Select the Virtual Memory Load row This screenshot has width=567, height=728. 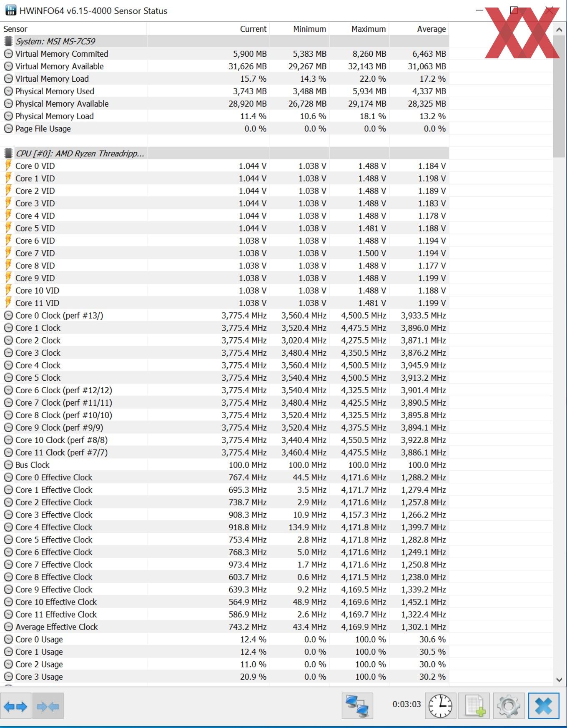click(224, 79)
